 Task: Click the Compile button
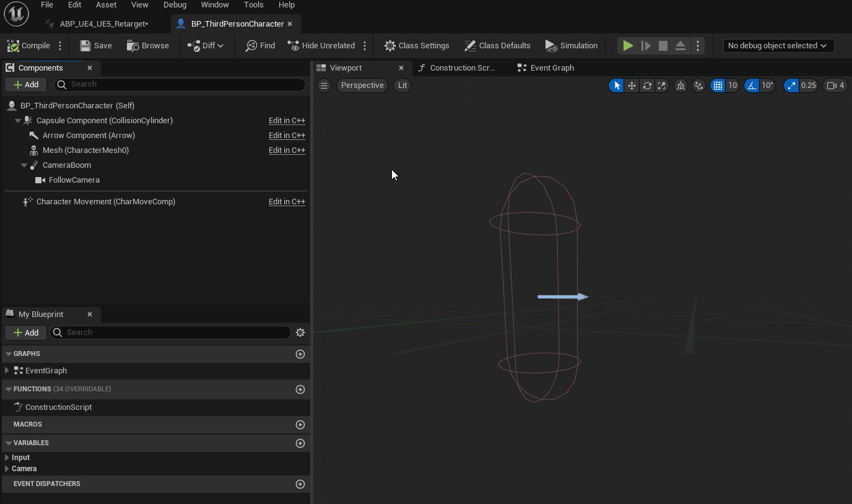(x=28, y=46)
